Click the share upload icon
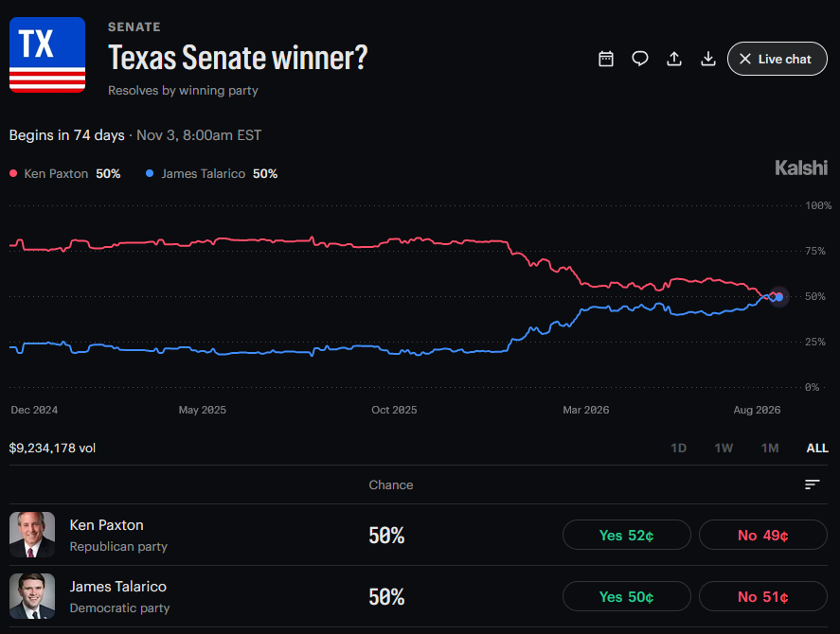 pos(674,59)
